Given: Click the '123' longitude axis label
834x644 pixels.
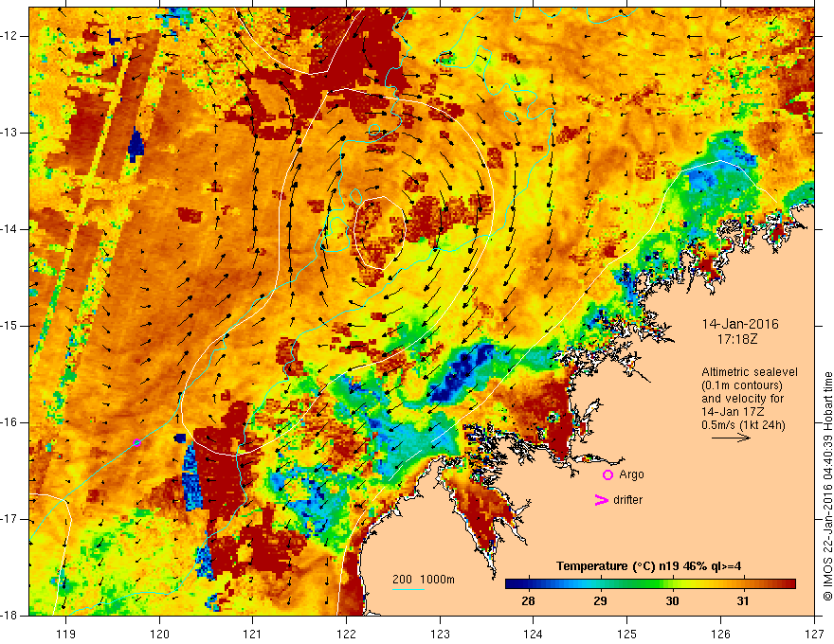Looking at the screenshot, I should pyautogui.click(x=440, y=634).
